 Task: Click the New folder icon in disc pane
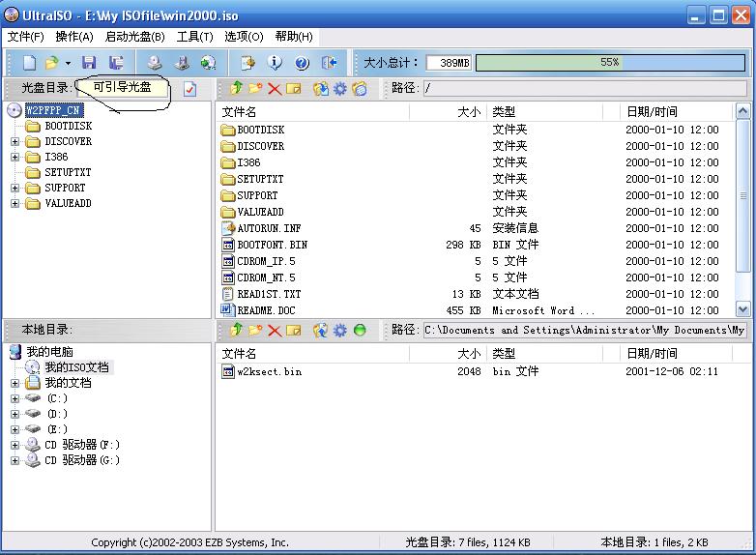coord(255,88)
